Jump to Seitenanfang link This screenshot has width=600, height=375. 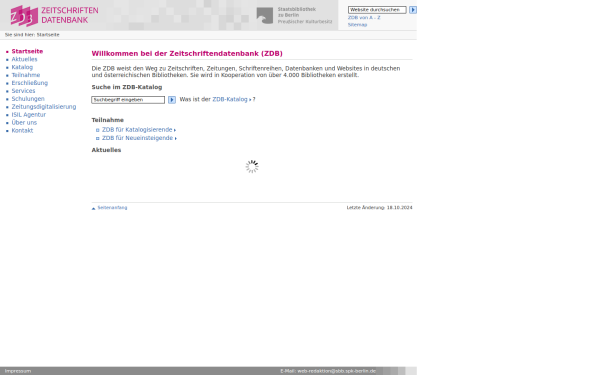[112, 208]
